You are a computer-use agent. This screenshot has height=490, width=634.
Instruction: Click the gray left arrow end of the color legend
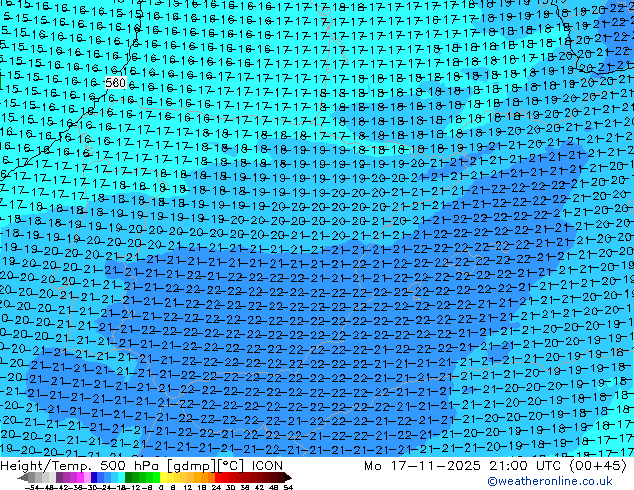[x=23, y=478]
